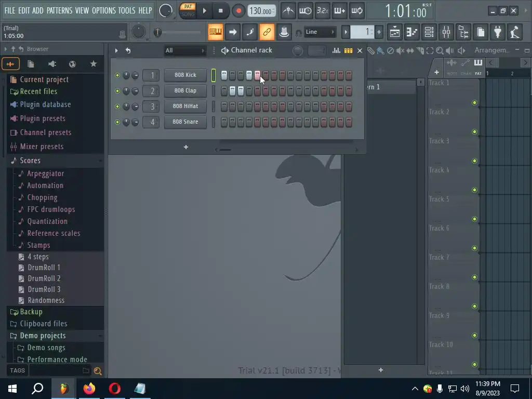Click the 808 Clap channel button
This screenshot has width=532, height=399.
[185, 90]
